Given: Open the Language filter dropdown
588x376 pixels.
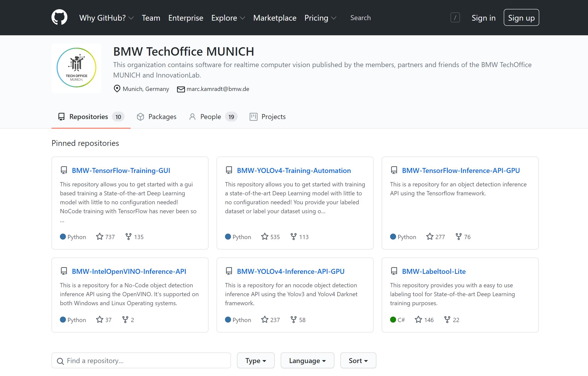Looking at the screenshot, I should point(307,361).
